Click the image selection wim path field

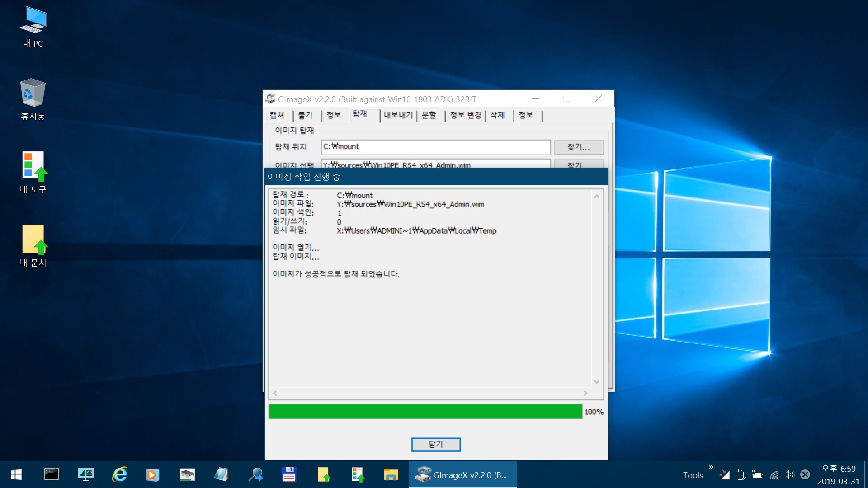pyautogui.click(x=436, y=164)
